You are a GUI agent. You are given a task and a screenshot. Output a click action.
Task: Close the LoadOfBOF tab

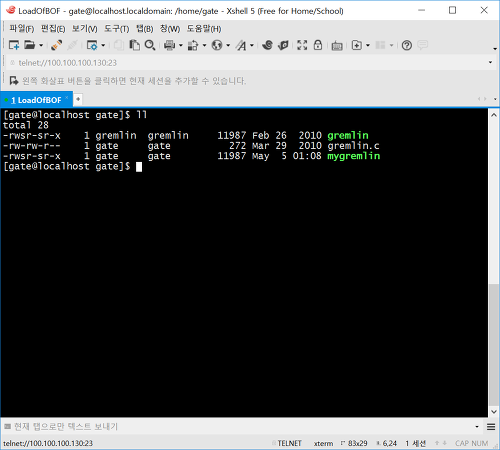click(67, 98)
